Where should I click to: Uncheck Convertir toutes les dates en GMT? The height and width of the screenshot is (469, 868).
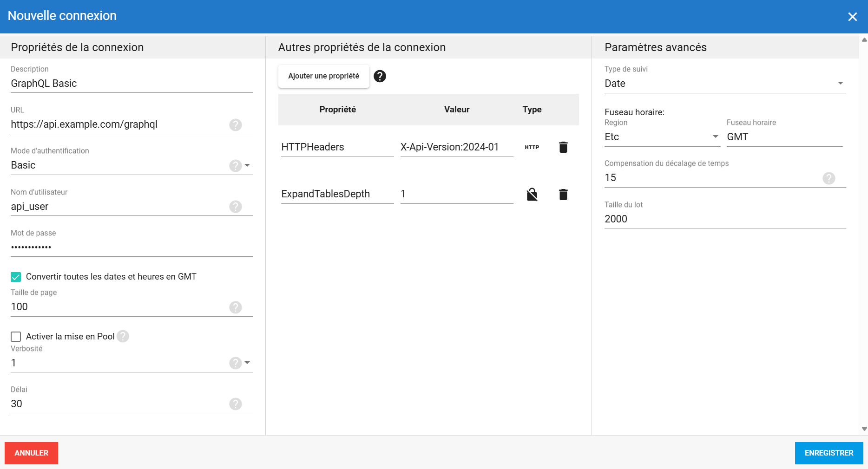(x=16, y=277)
